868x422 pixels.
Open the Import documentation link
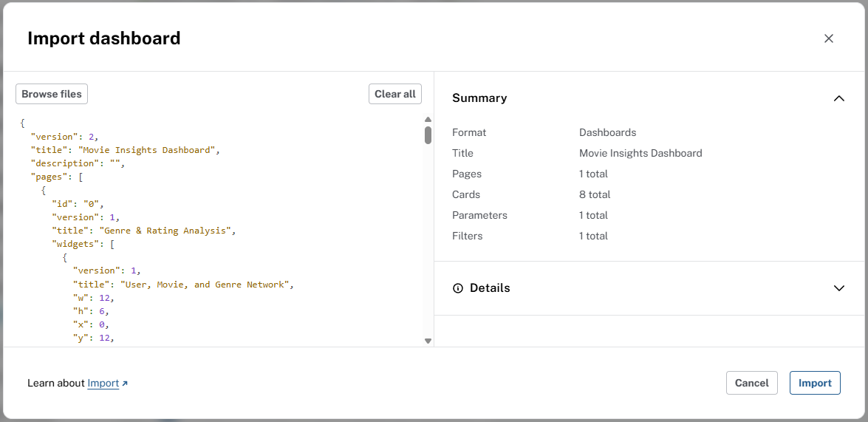(x=103, y=384)
